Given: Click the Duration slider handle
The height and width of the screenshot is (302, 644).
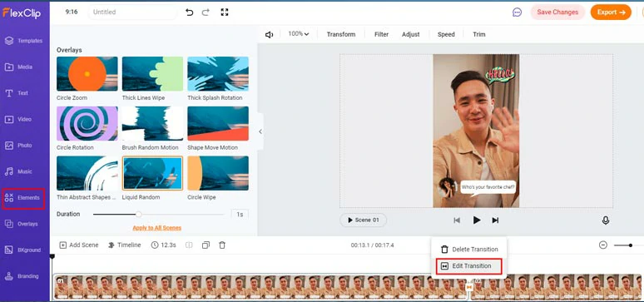Looking at the screenshot, I should tap(139, 214).
